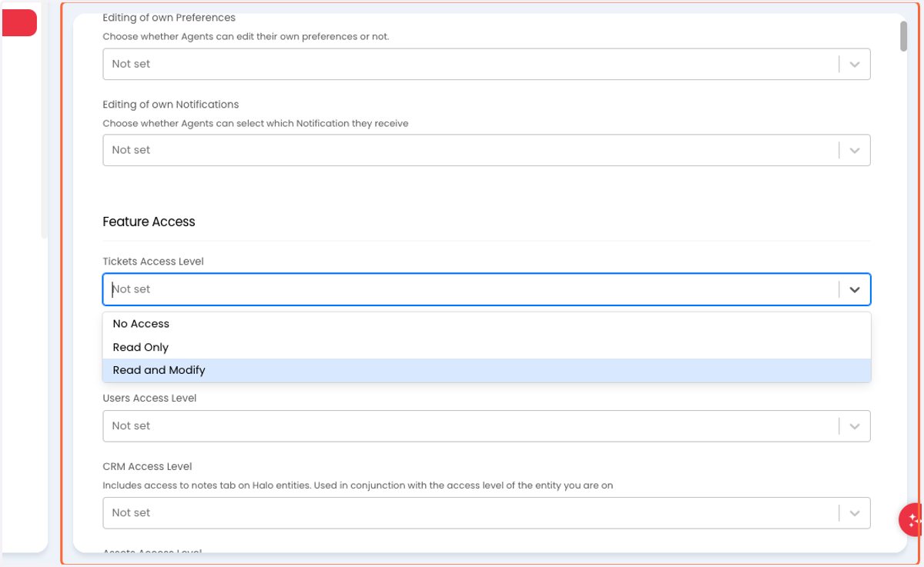Viewport: 924px width, 567px height.
Task: Click 'Choose whether Agents can edit' description
Action: coord(246,36)
